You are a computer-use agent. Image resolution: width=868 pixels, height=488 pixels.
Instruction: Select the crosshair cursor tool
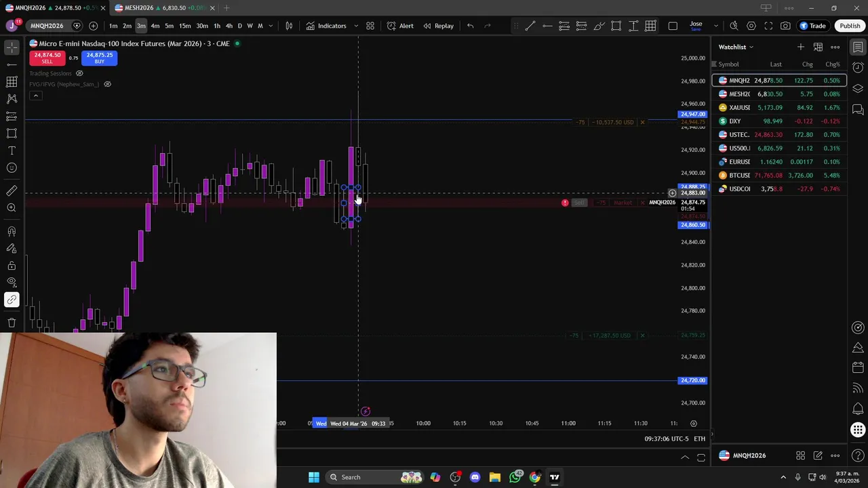point(12,47)
